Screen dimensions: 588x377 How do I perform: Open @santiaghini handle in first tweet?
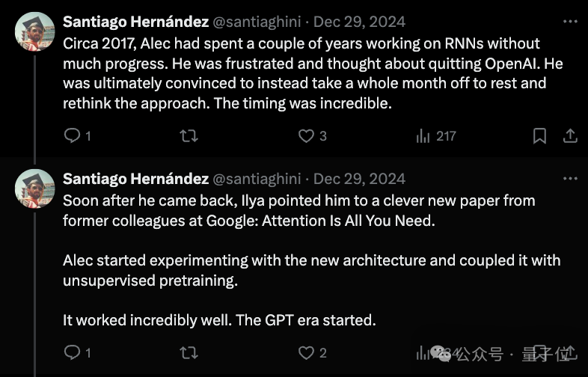(257, 22)
